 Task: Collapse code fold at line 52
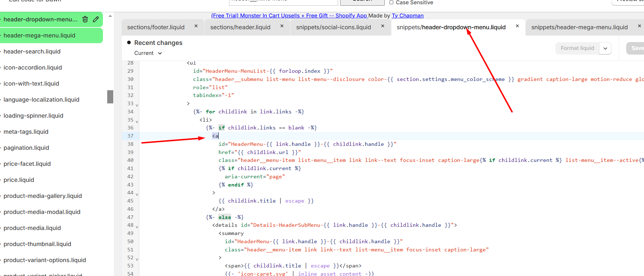click(x=137, y=259)
